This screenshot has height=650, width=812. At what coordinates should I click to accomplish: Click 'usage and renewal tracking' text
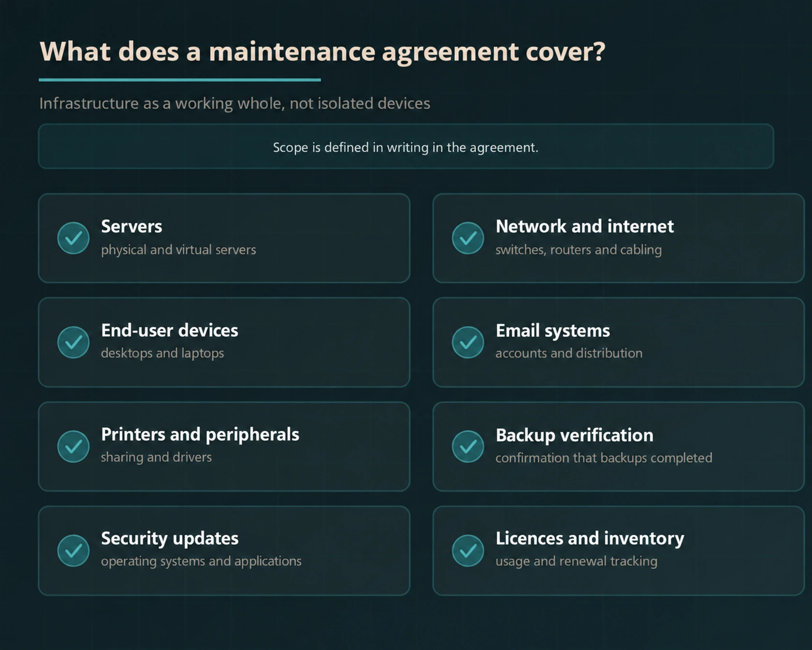(x=576, y=561)
